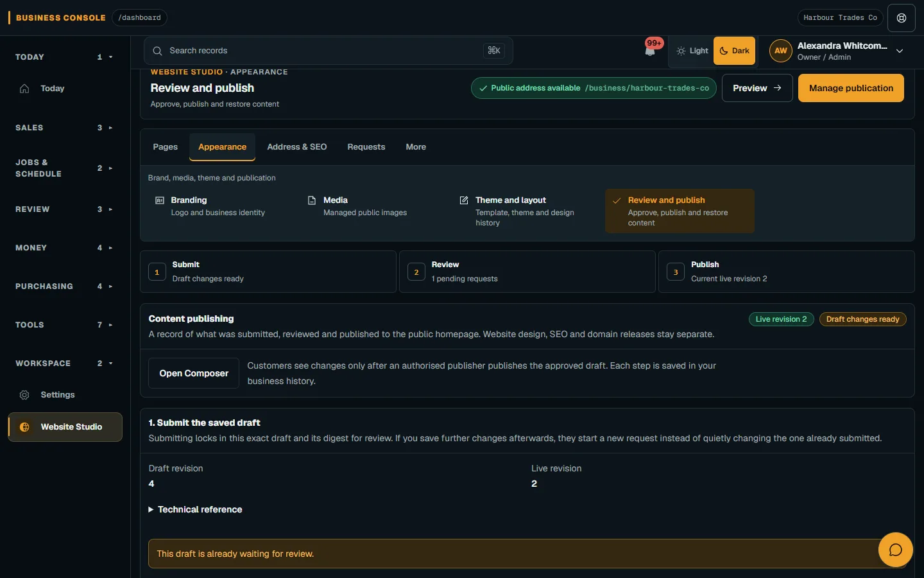Expand the TOOLS sidebar section
924x578 pixels.
(64, 325)
